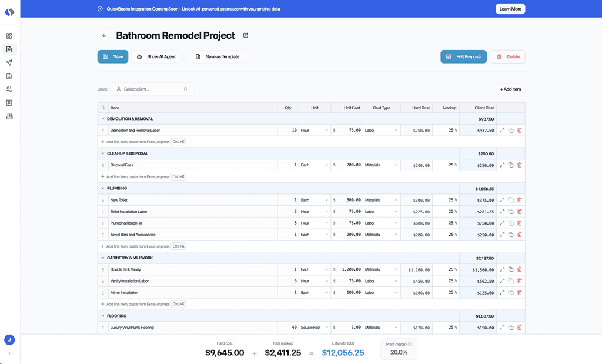
Task: Open Unit dropdown for Plumbing Rough-in
Action: [x=315, y=223]
